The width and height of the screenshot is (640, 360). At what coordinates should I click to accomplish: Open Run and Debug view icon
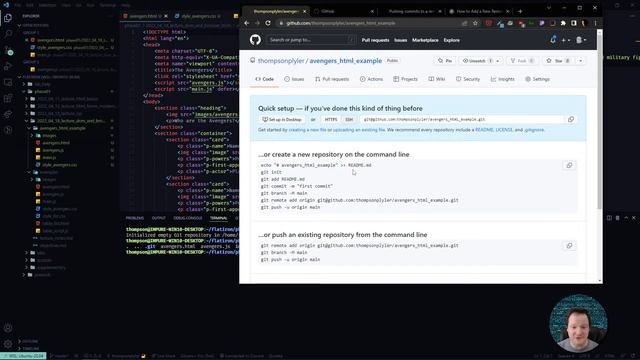pyautogui.click(x=8, y=66)
